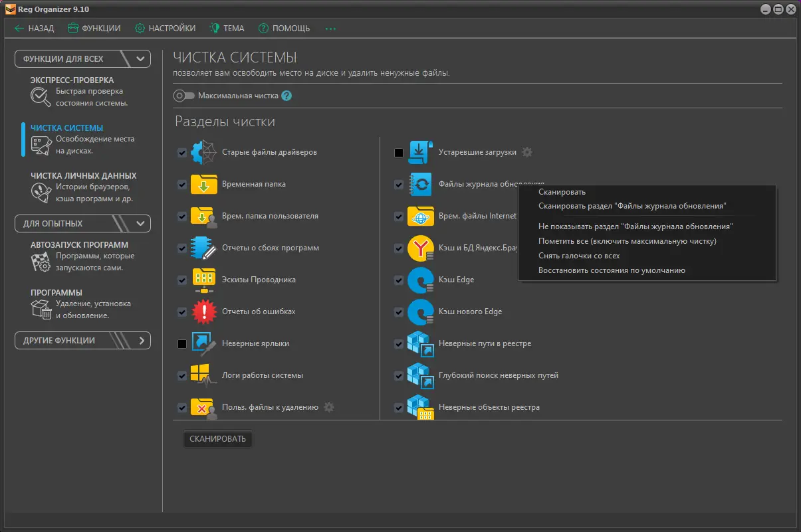Screen dimensions: 801x532
Task: Enable the maximum cleaning toggle
Action: (183, 96)
